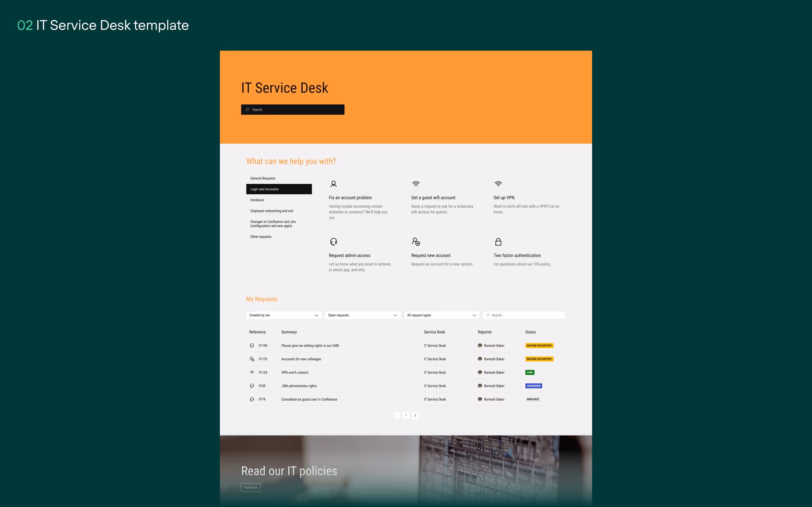The height and width of the screenshot is (507, 812).
Task: Open the General Requests category
Action: click(263, 178)
